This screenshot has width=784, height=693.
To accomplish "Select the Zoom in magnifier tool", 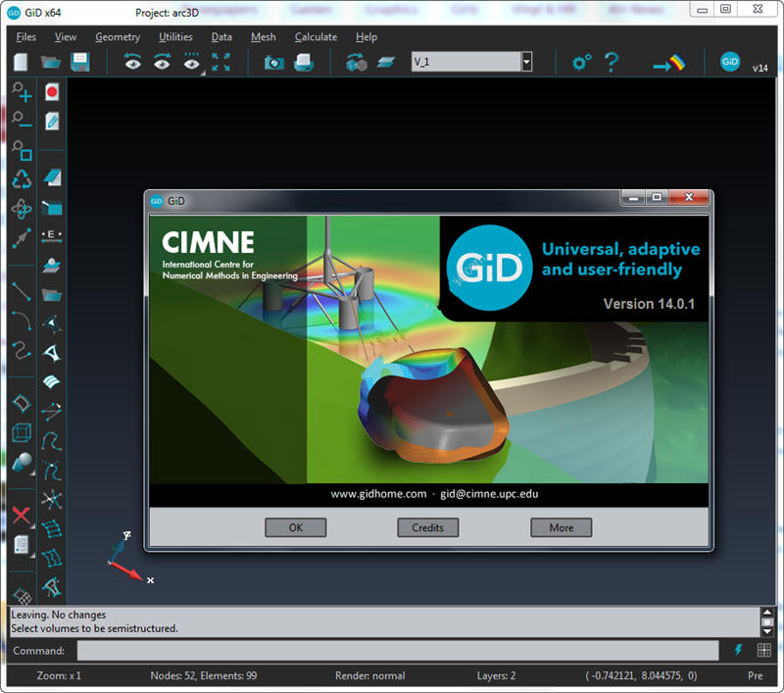I will pos(22,92).
